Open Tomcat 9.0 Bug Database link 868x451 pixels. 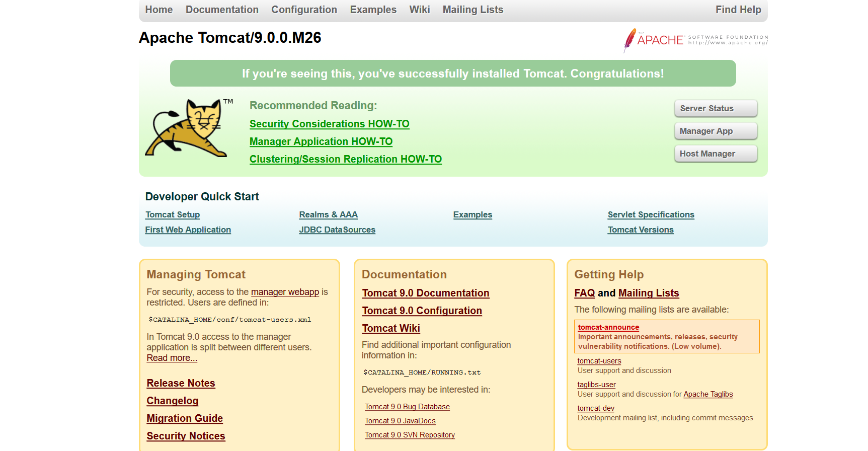pos(407,407)
